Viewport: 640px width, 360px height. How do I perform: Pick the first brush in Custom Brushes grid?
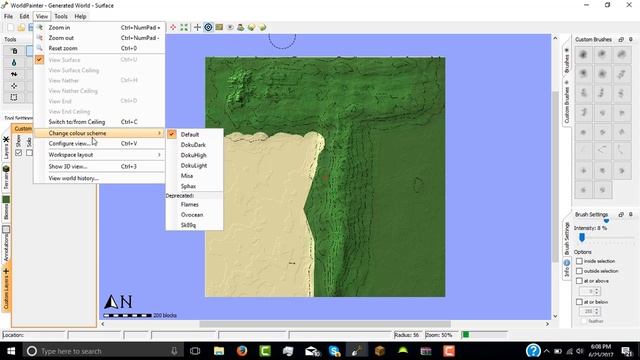[x=584, y=54]
